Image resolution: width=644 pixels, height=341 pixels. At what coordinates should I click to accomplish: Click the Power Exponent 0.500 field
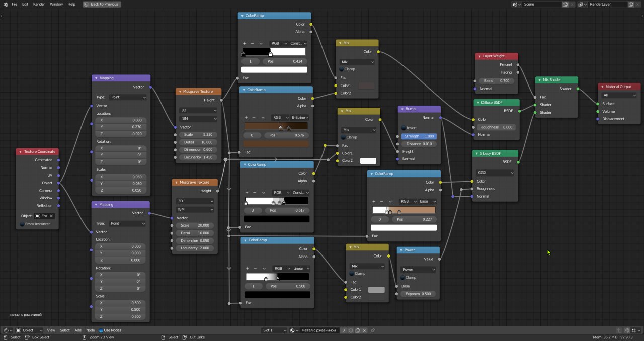(418, 294)
